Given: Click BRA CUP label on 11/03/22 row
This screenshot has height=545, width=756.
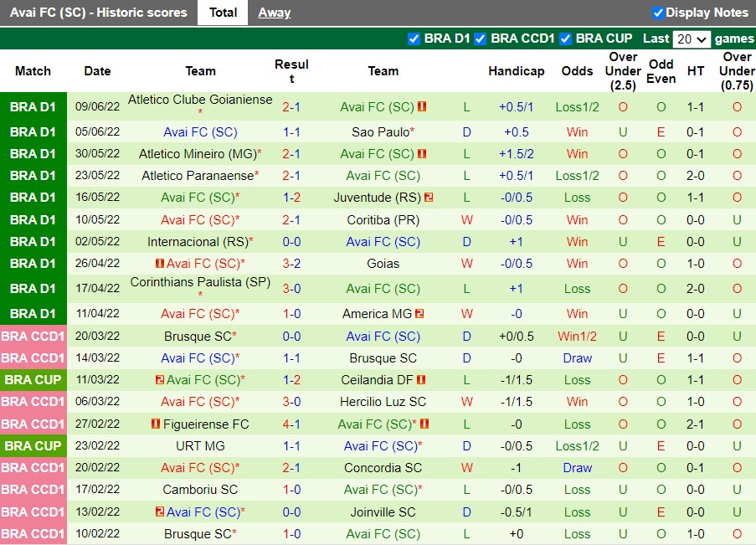Looking at the screenshot, I should click(33, 380).
